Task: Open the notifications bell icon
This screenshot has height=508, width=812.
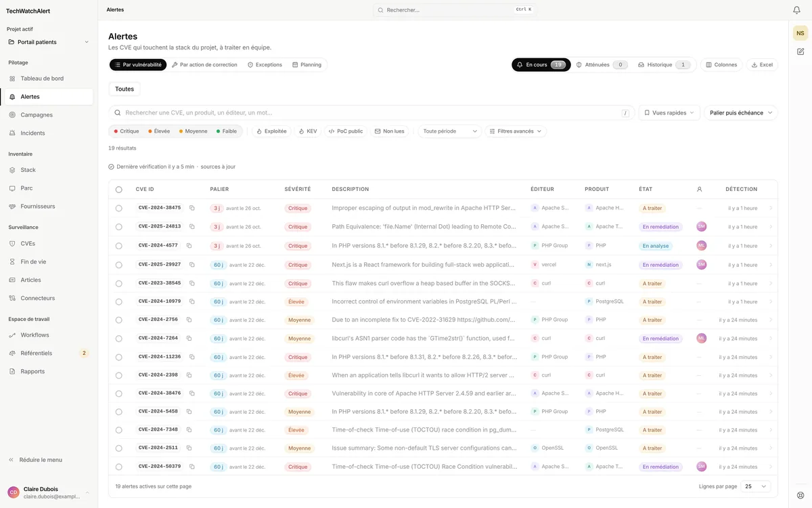Action: pyautogui.click(x=796, y=10)
